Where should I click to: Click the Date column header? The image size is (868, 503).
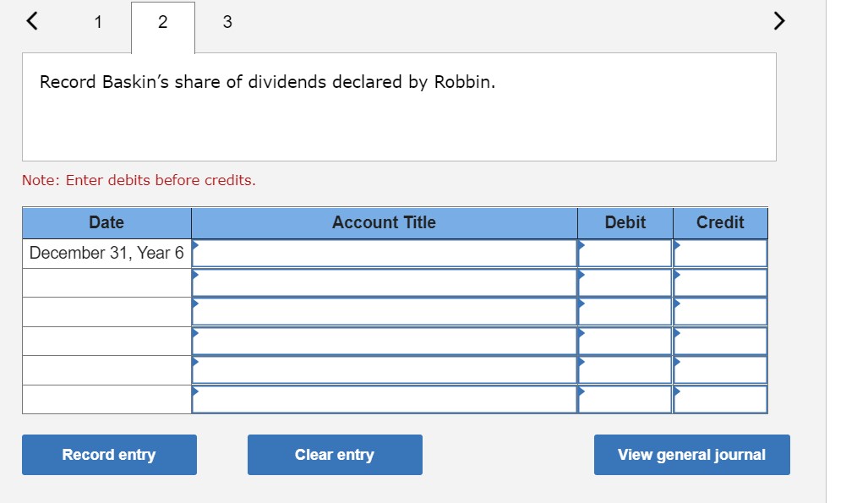(x=106, y=222)
